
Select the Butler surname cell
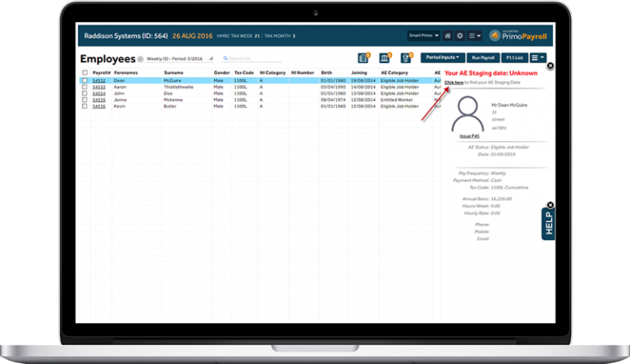pos(170,106)
